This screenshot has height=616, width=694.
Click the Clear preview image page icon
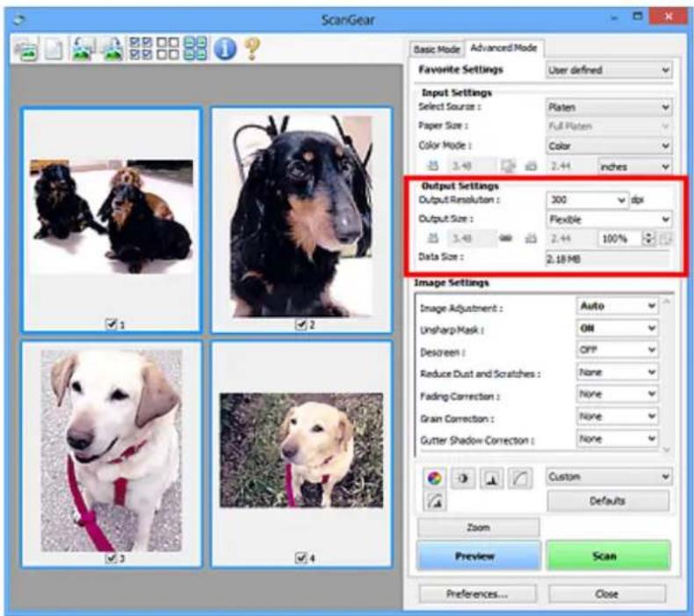[54, 48]
